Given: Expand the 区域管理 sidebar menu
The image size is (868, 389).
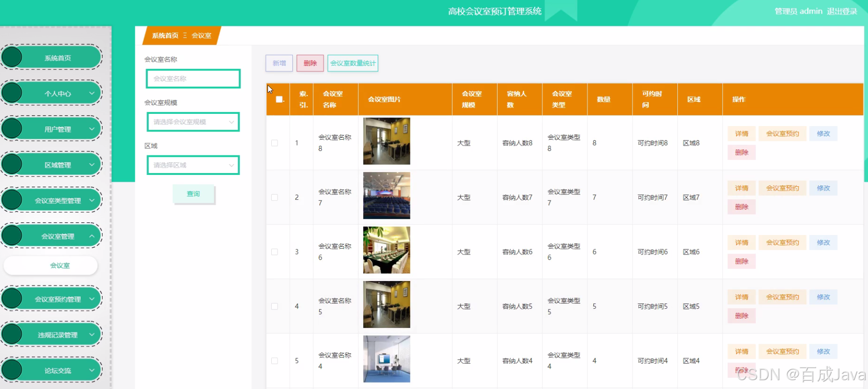Looking at the screenshot, I should (x=52, y=165).
